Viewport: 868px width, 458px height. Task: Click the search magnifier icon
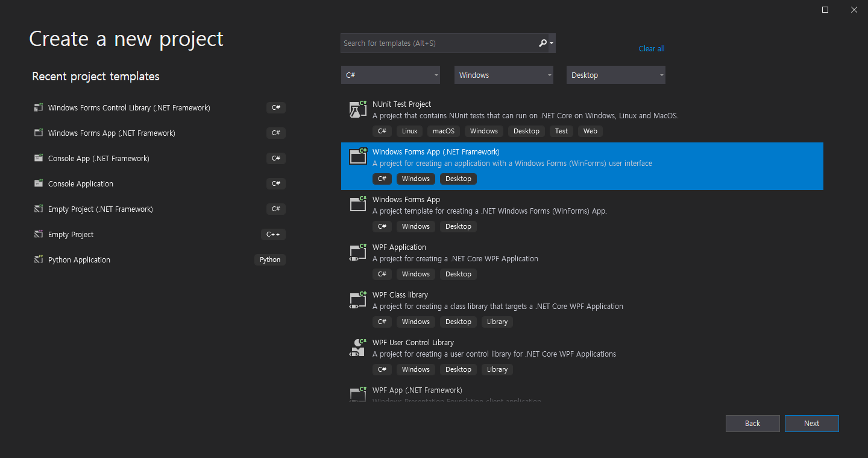[x=542, y=43]
